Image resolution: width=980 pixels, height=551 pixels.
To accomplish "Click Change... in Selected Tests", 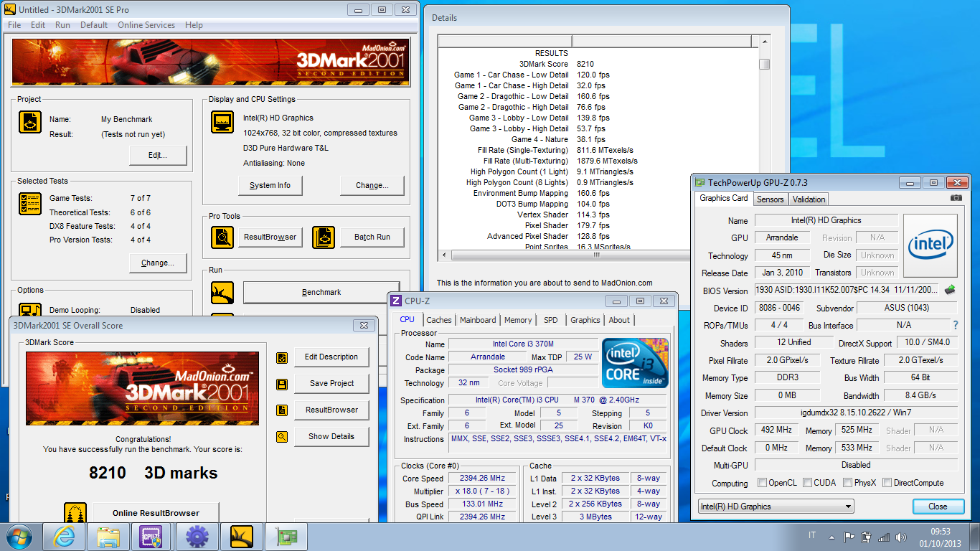I will tap(158, 263).
